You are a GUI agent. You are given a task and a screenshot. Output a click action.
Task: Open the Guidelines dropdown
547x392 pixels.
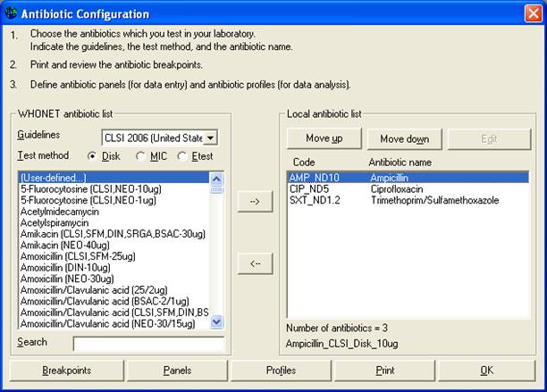coord(210,138)
